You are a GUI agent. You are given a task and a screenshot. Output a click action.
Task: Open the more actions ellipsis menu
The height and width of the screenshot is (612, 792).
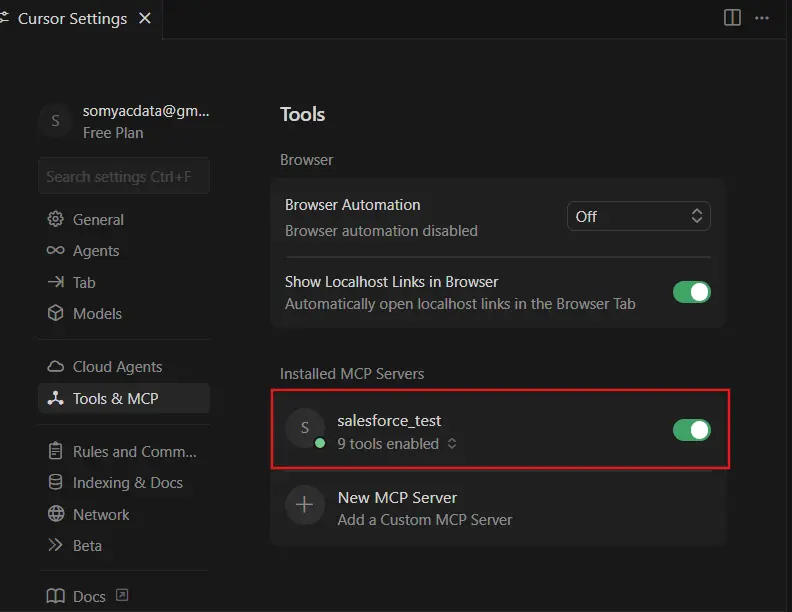click(x=762, y=18)
